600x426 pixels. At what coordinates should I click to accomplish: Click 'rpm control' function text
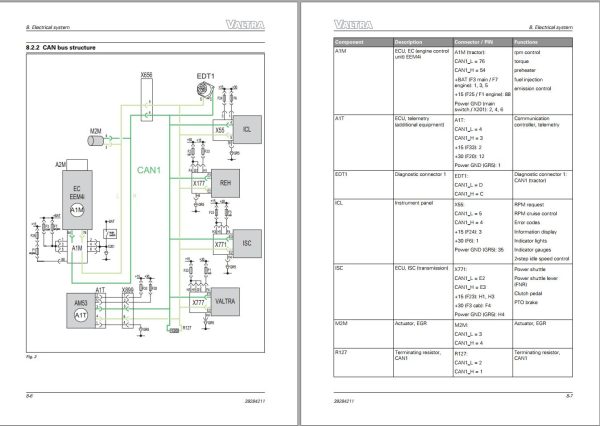(527, 52)
